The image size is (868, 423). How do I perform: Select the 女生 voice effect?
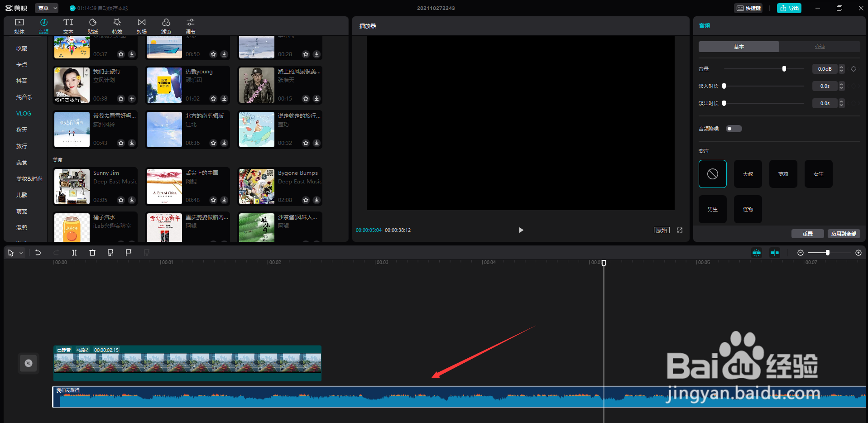pos(819,174)
